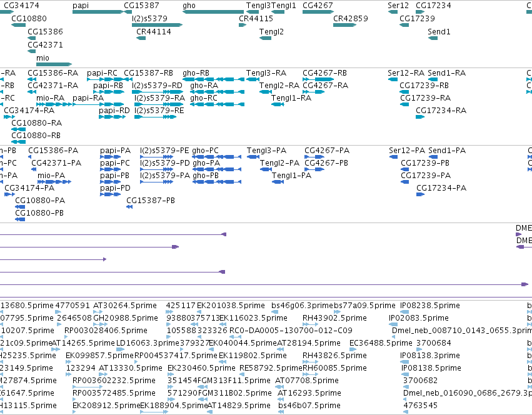Open the mio-PA protein label
This screenshot has height=415, width=532.
point(51,176)
